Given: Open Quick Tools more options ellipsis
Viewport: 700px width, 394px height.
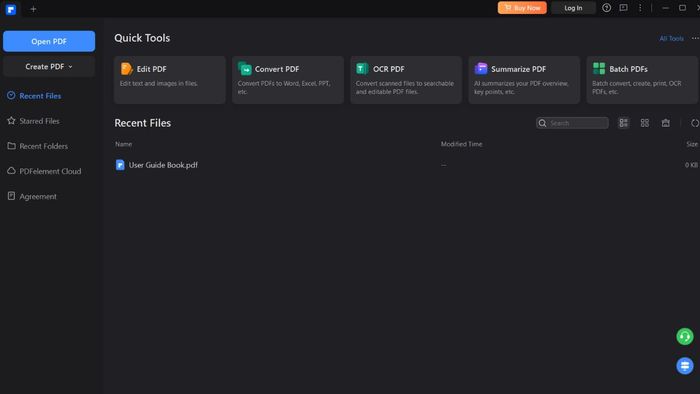Looking at the screenshot, I should (695, 38).
